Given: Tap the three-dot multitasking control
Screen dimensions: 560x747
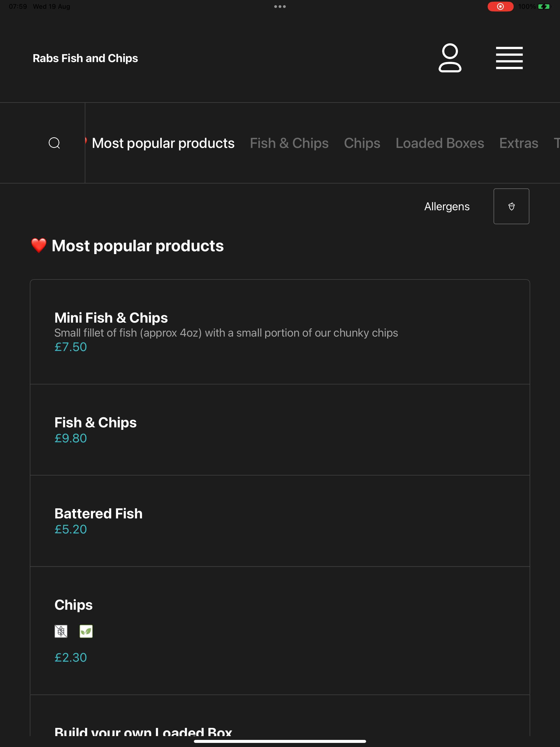Looking at the screenshot, I should point(280,6).
